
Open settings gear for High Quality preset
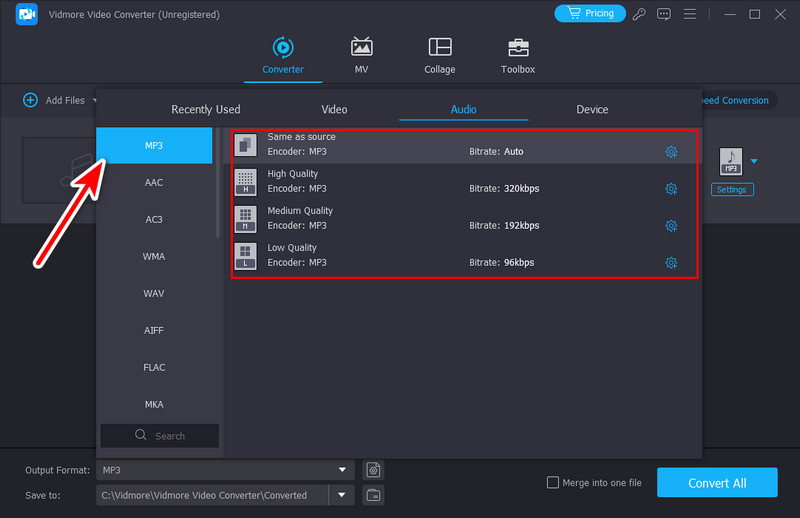tap(671, 188)
